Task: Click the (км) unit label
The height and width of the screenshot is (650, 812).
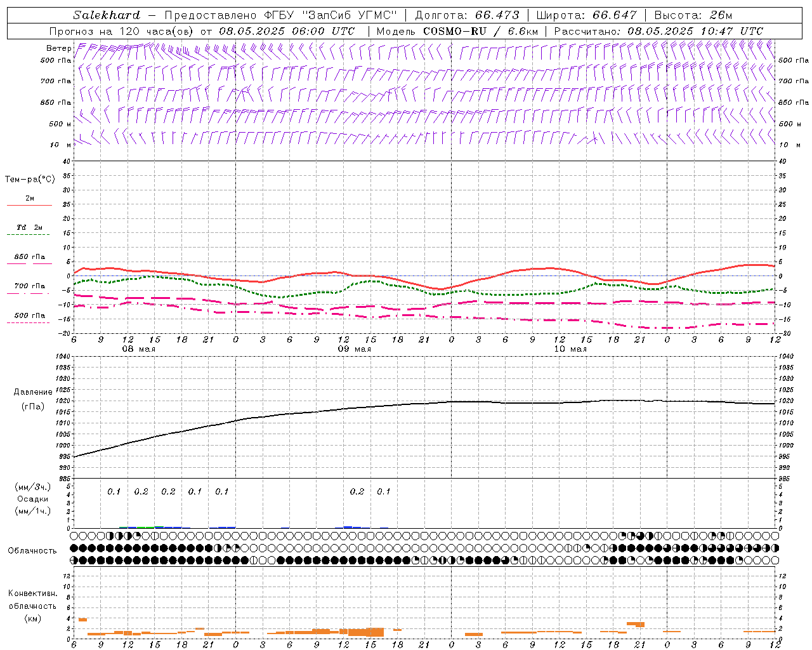Action: click(x=33, y=618)
